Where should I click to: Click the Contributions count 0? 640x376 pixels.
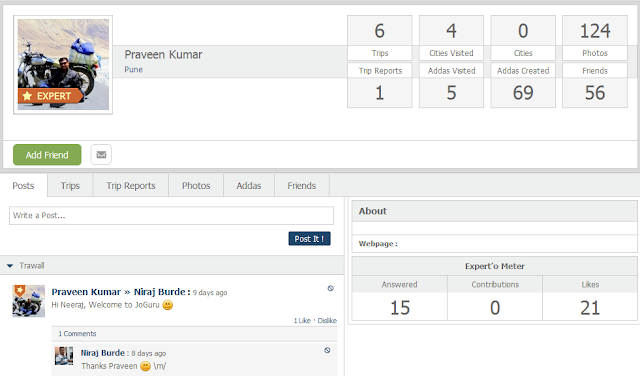(495, 308)
